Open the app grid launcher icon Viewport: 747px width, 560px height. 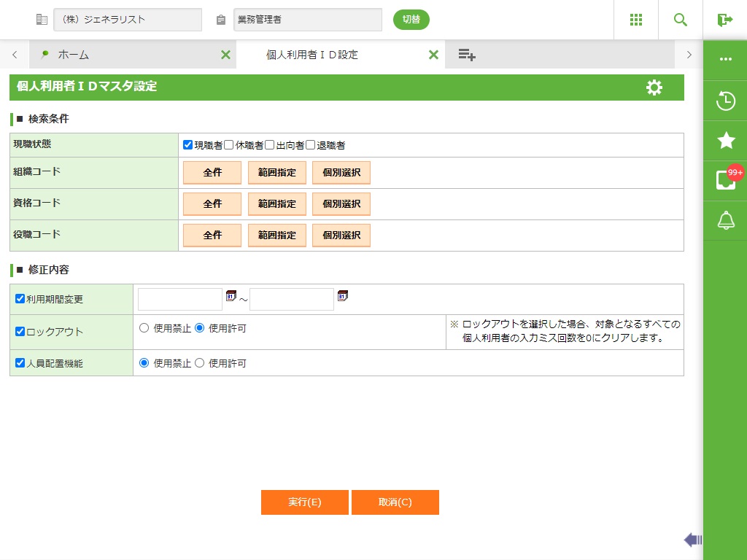635,20
